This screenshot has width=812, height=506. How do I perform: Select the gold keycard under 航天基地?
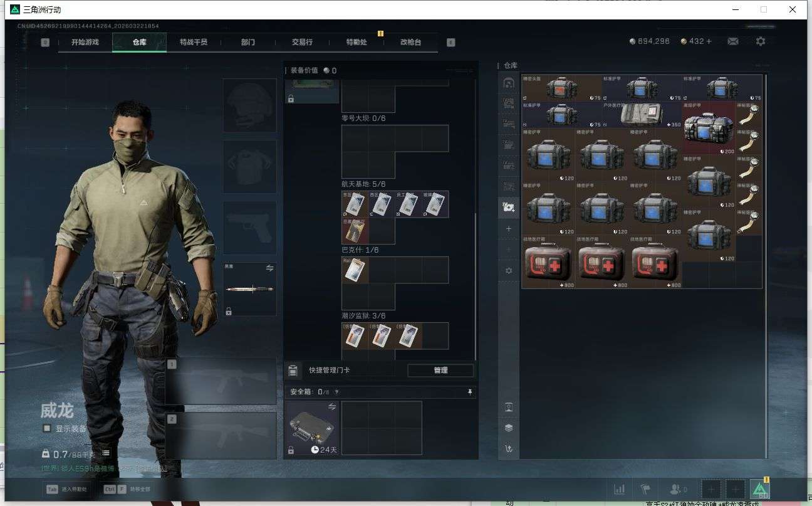coord(355,231)
